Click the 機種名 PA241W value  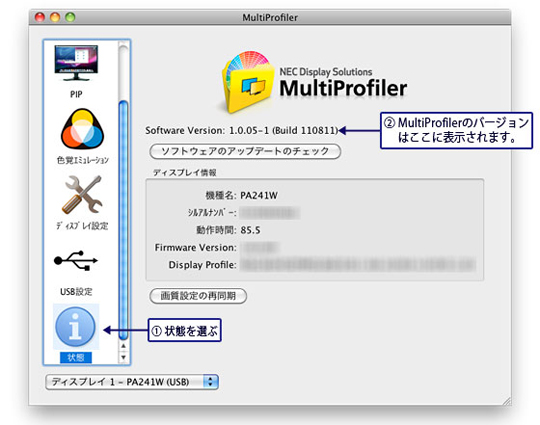[x=259, y=196]
